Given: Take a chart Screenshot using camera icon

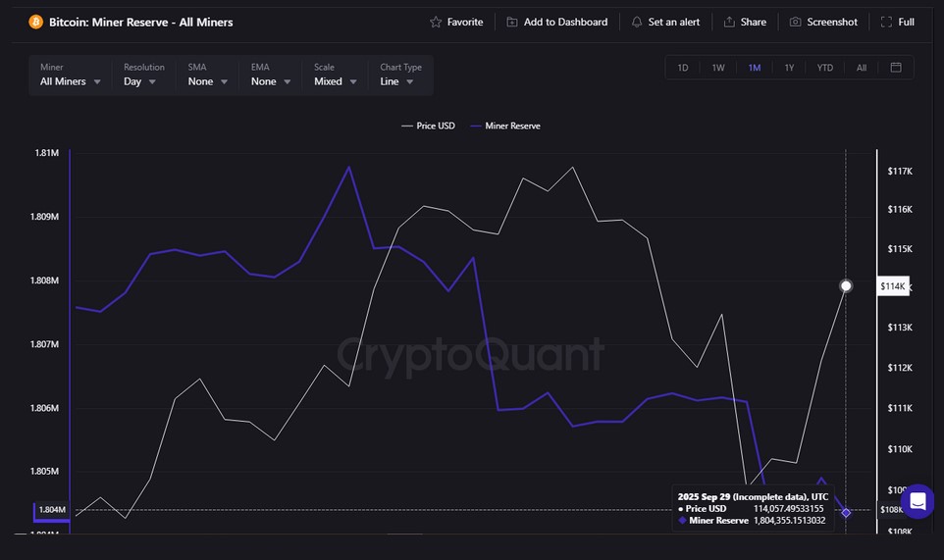Looking at the screenshot, I should point(796,22).
